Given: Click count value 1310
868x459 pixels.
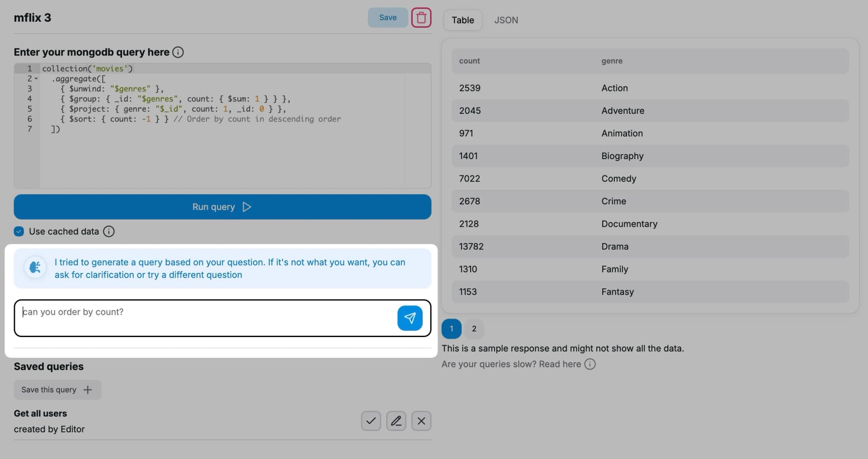Looking at the screenshot, I should (468, 269).
